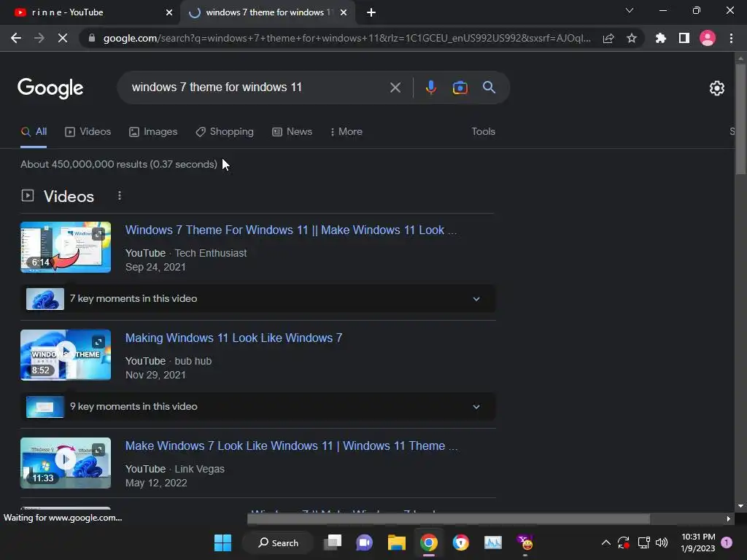Screen dimensions: 747x560
Task: Go back using the browser back arrow
Action: click(x=16, y=38)
